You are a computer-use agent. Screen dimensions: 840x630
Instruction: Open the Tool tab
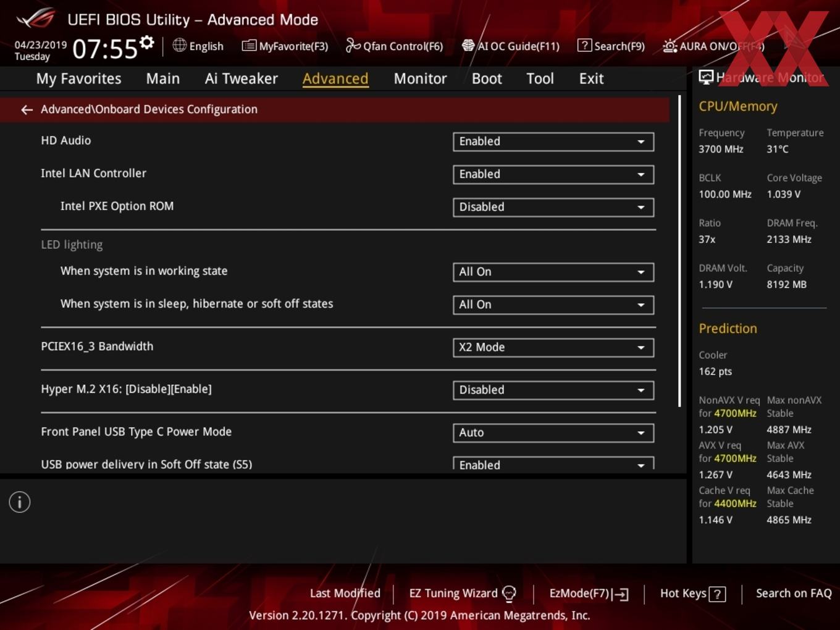pos(540,78)
